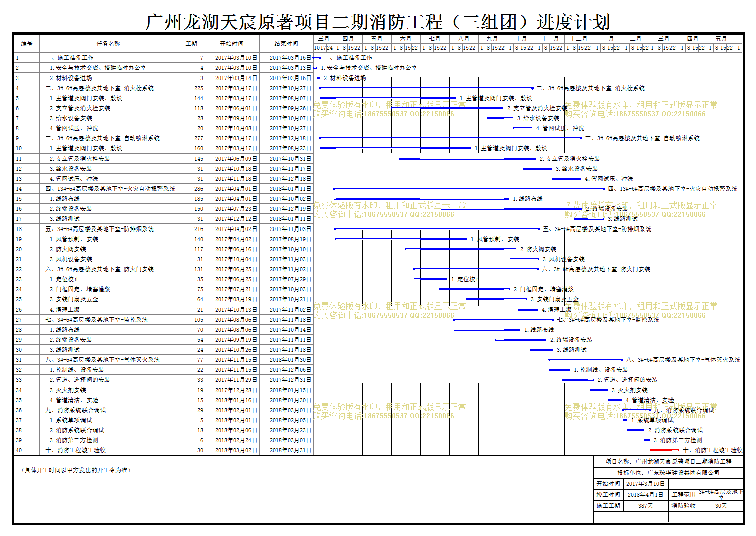Click the duration value 105 in row 27
The height and width of the screenshot is (536, 756).
199,320
